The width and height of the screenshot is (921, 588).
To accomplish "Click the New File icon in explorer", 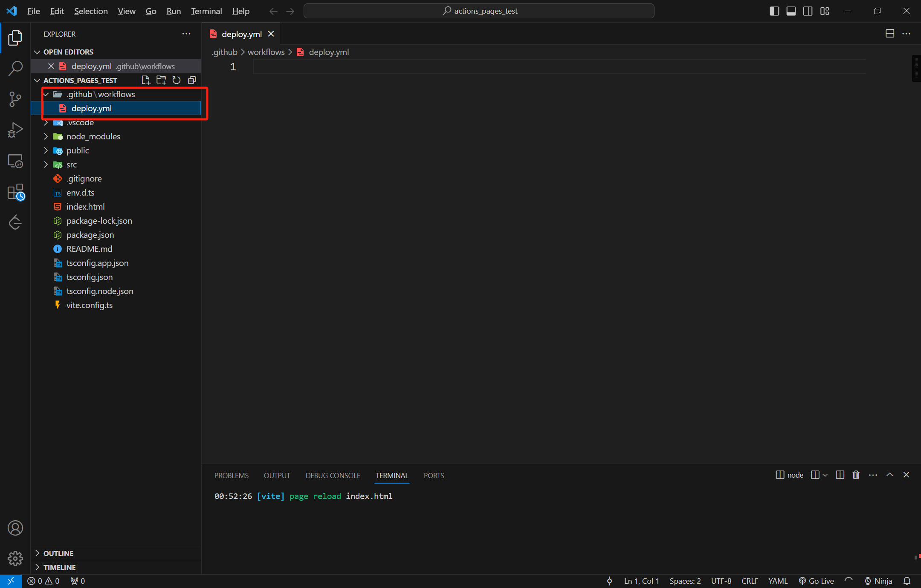I will click(146, 80).
